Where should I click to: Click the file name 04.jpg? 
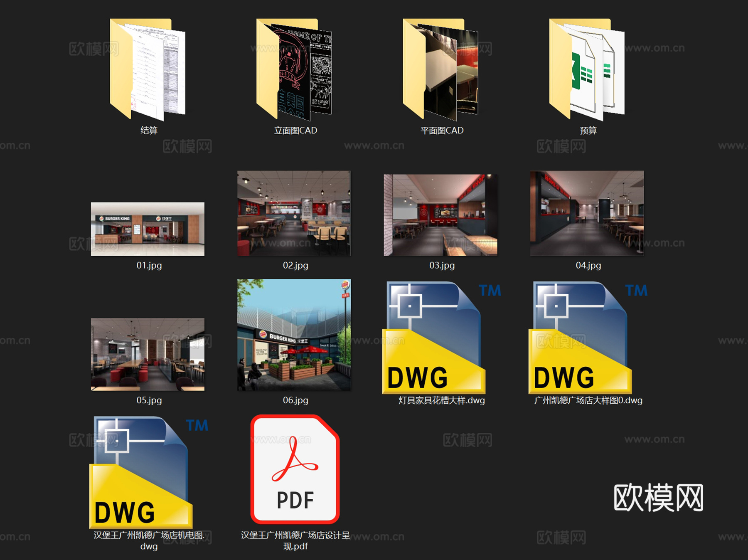tap(588, 265)
